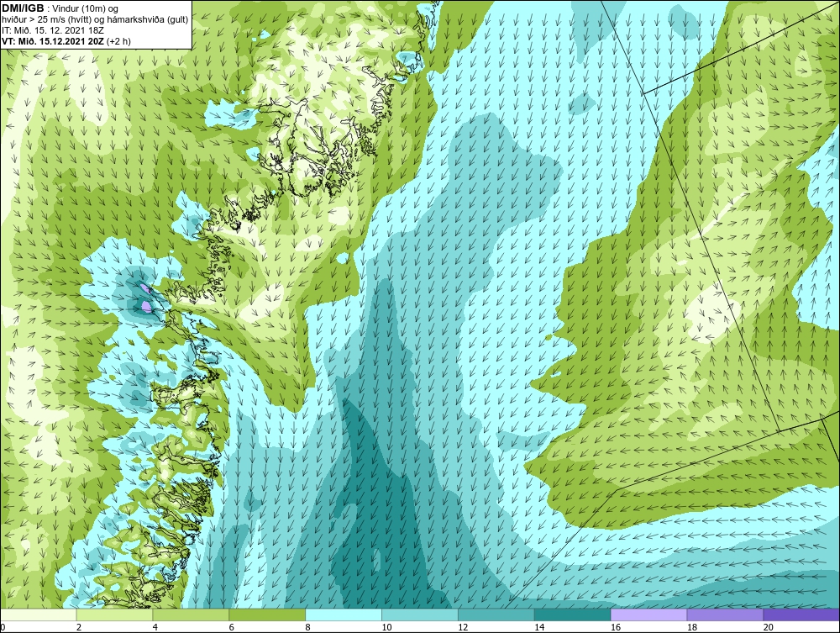Select the 18–20 m/s violet swatch
This screenshot has height=633, width=840.
[726, 615]
